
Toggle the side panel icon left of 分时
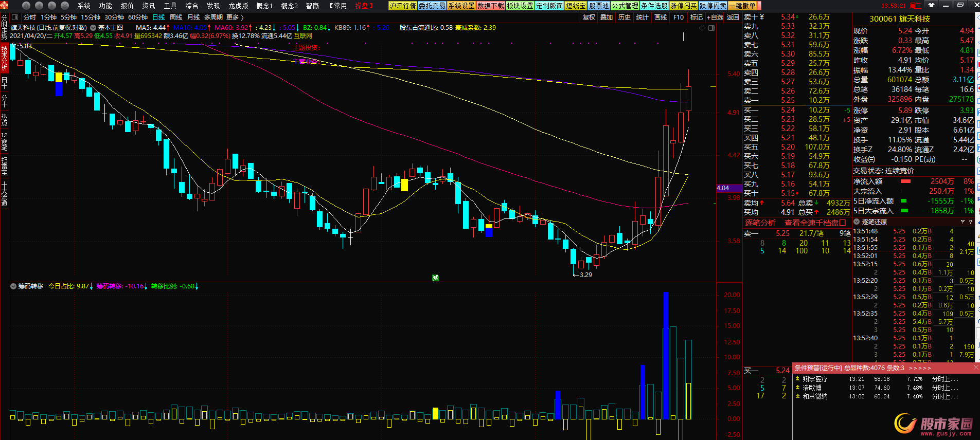coord(14,17)
